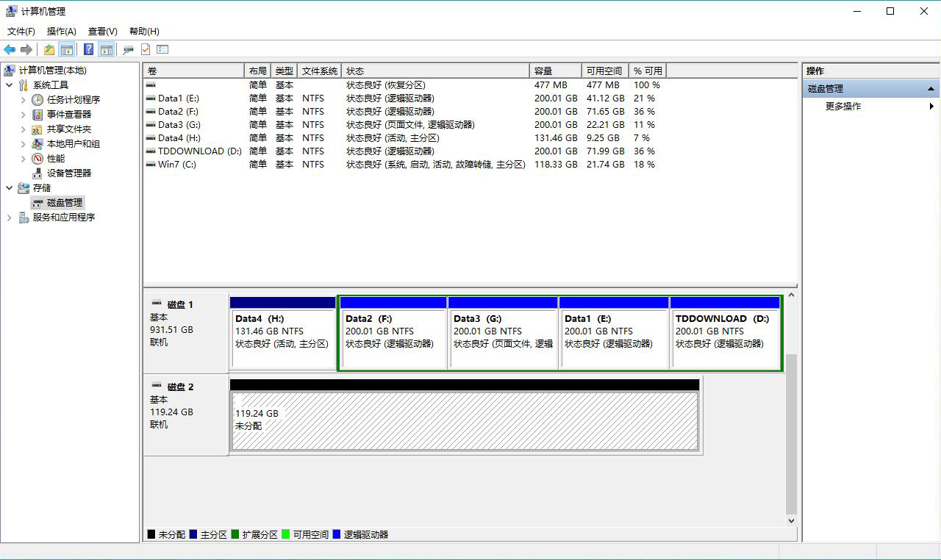Click the disk icon beside 磁盘 1

pos(157,304)
